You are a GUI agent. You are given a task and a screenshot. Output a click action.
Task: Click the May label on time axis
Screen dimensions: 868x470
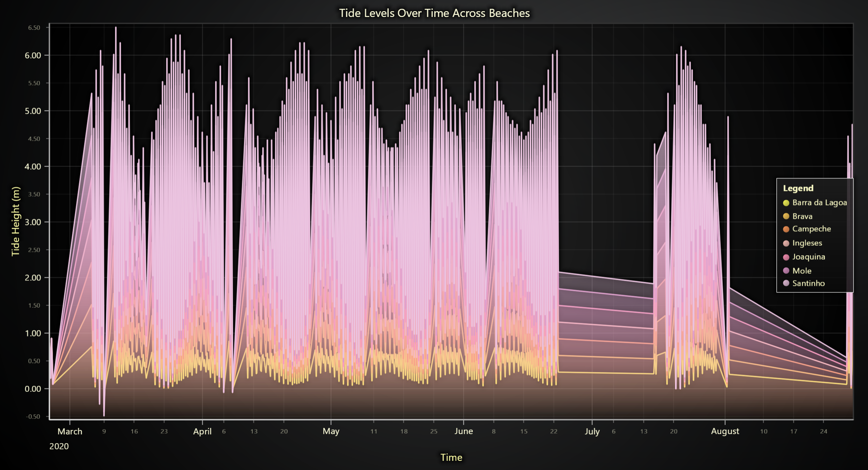pos(331,431)
